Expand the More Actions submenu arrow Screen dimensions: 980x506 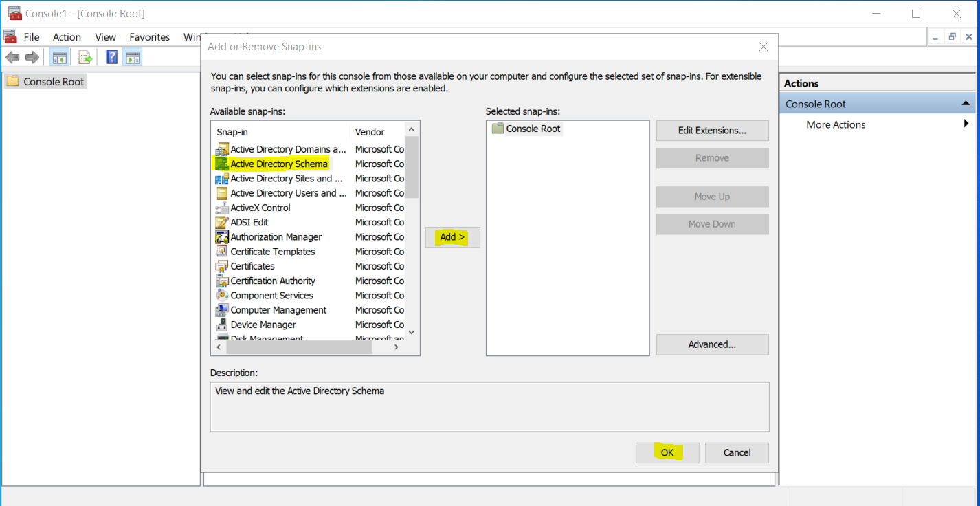tap(966, 124)
